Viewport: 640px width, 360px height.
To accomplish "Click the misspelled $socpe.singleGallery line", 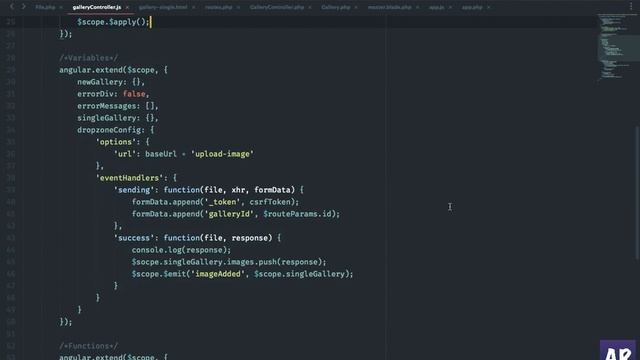I will pos(229,262).
